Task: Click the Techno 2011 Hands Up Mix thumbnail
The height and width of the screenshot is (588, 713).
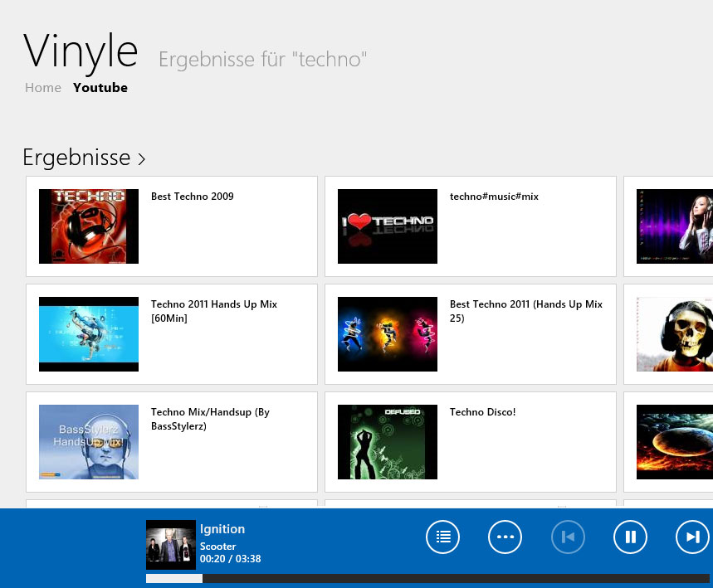Action: click(89, 334)
